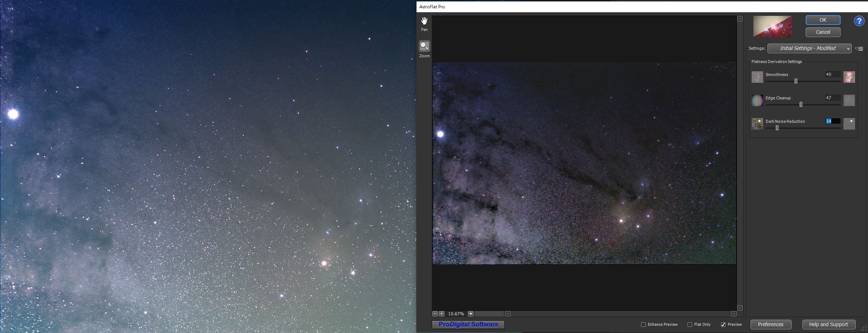868x333 pixels.
Task: Click the preview scroll left arrow
Action: coord(508,314)
